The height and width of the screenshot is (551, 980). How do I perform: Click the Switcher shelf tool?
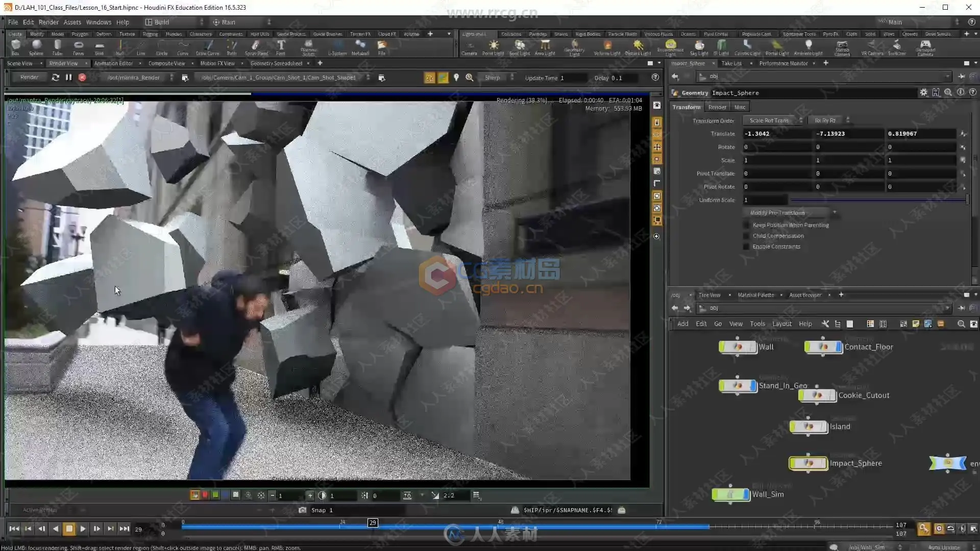pos(897,47)
